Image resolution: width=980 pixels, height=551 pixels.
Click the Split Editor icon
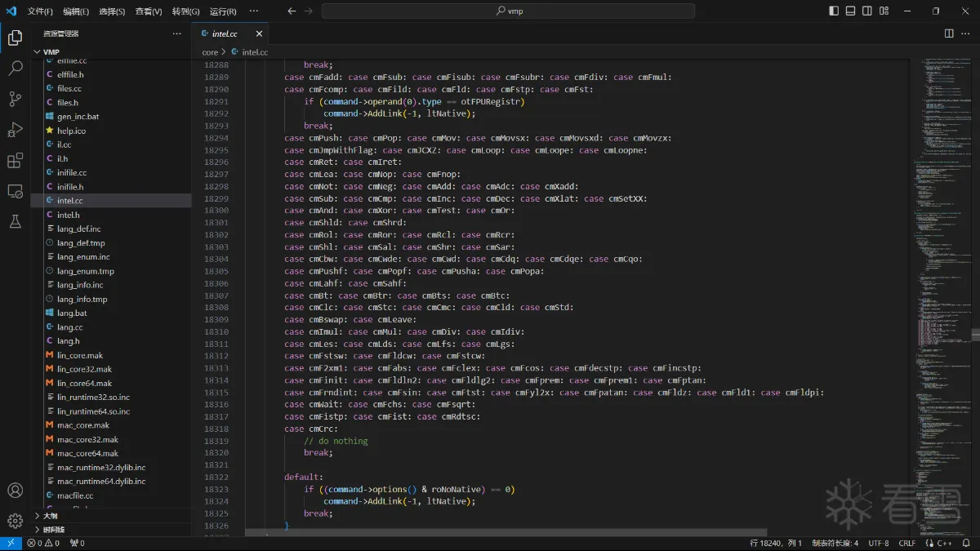(949, 33)
